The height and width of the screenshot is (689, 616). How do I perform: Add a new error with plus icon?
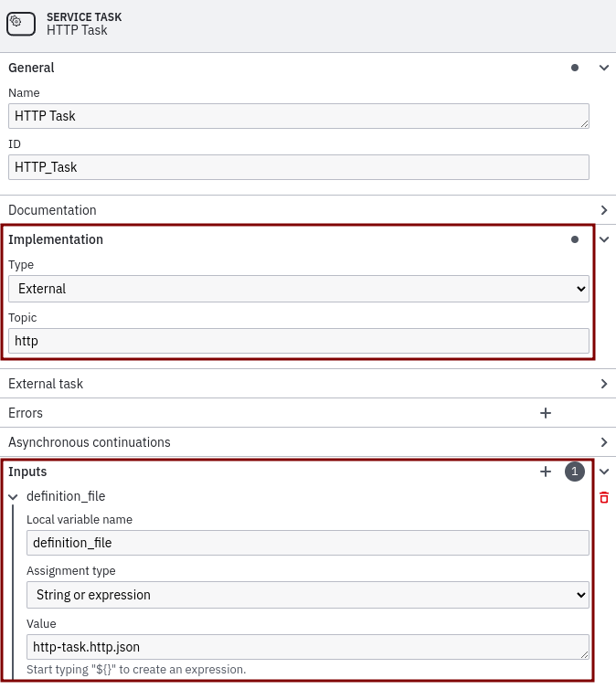tap(546, 413)
